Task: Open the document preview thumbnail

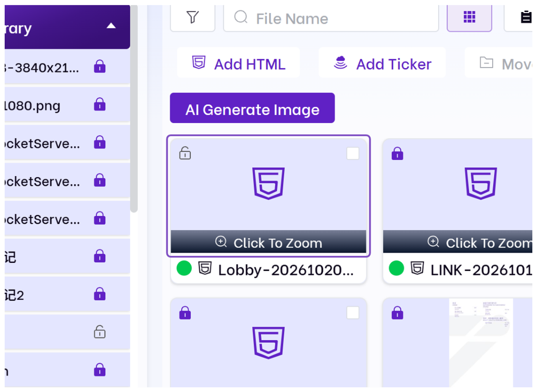Action: (481, 343)
